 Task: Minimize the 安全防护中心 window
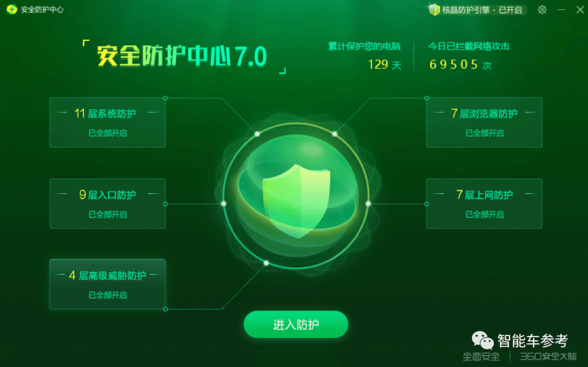point(561,10)
